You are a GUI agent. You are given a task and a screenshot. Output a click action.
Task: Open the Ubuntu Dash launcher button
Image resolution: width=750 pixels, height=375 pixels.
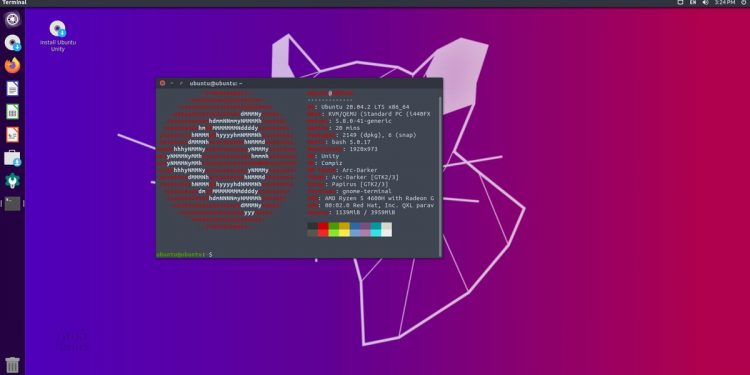[12, 19]
